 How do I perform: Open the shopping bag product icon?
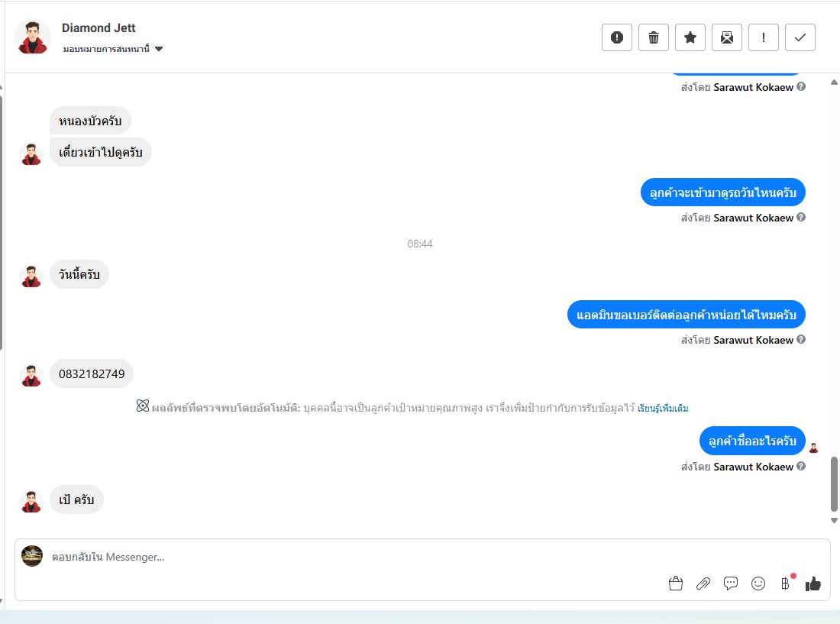(x=676, y=584)
